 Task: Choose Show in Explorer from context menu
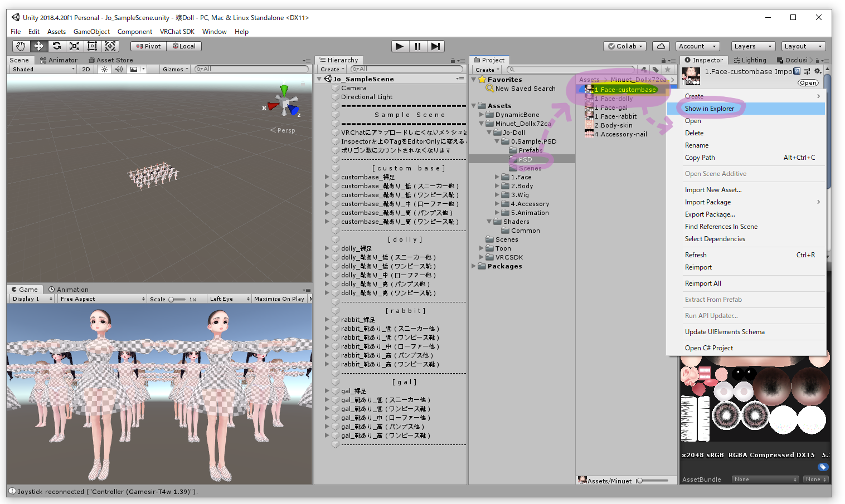[746, 109]
